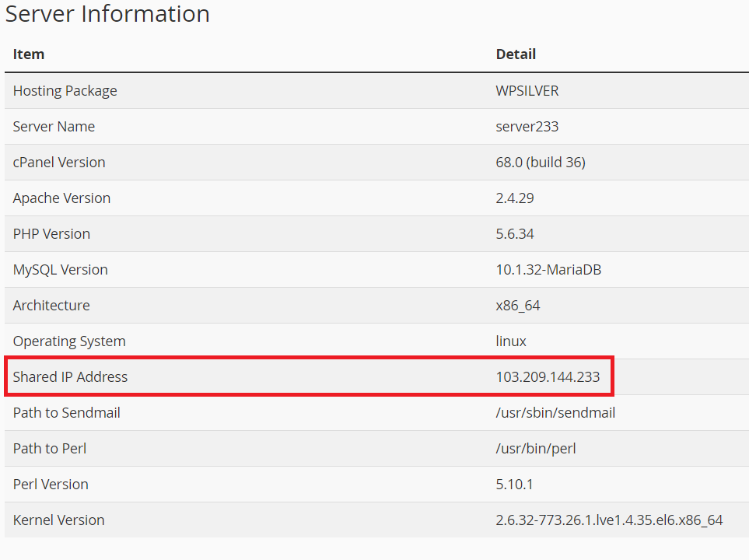Click the server233 server name value
The image size is (749, 560).
(x=527, y=127)
